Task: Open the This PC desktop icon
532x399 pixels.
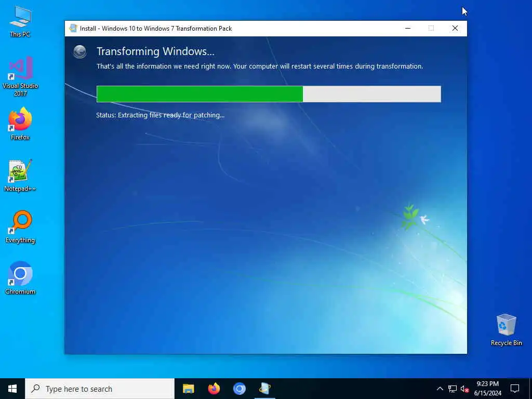Action: pos(20,21)
